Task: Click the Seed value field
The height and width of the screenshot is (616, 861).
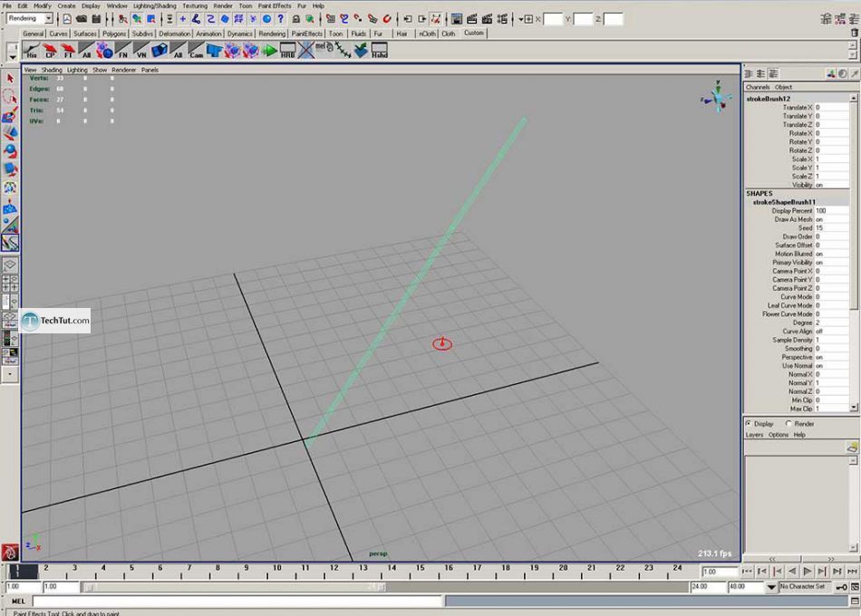Action: pos(831,228)
